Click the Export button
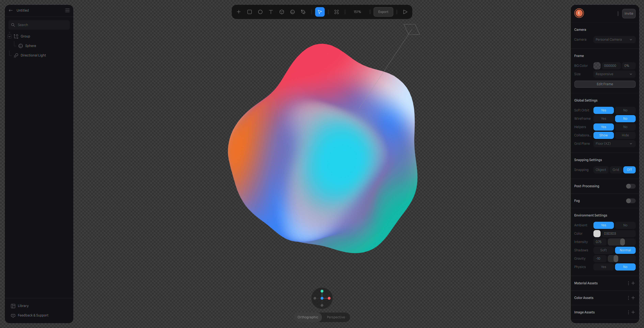 click(x=383, y=12)
